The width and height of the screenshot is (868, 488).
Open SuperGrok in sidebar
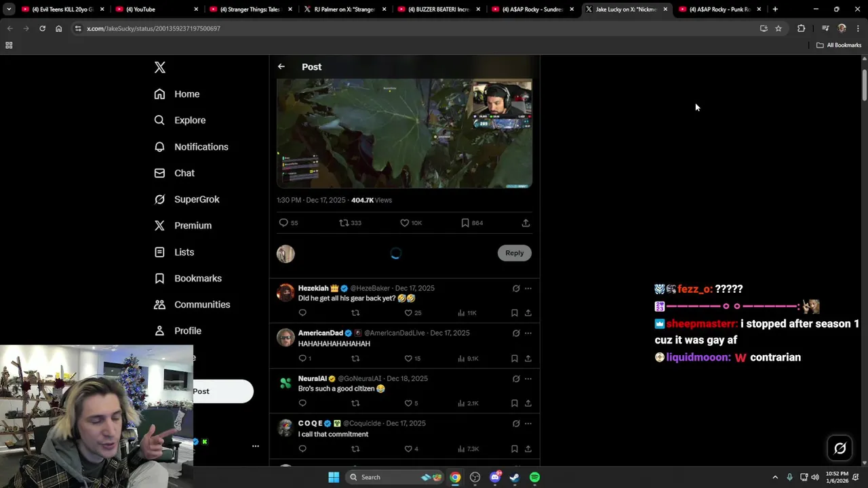point(186,199)
